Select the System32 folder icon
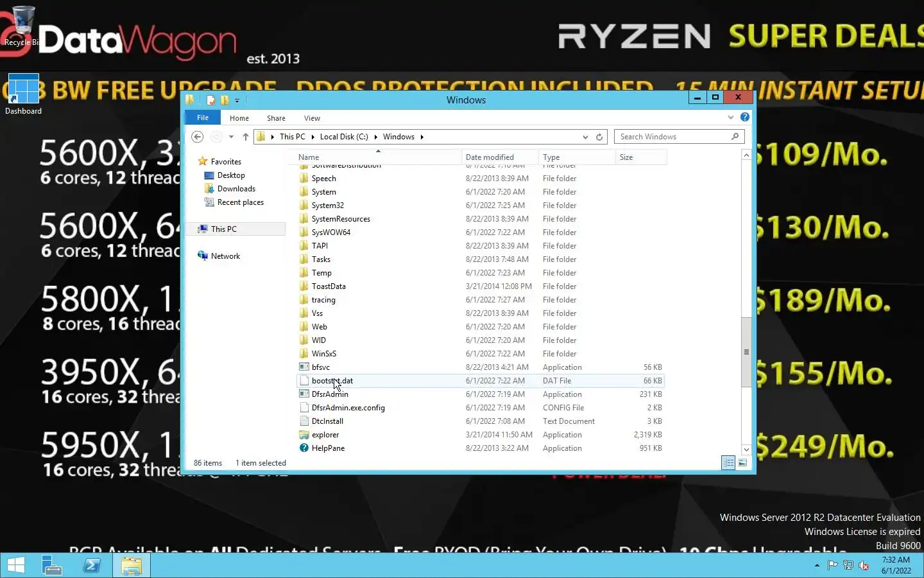Image resolution: width=924 pixels, height=578 pixels. 304,206
